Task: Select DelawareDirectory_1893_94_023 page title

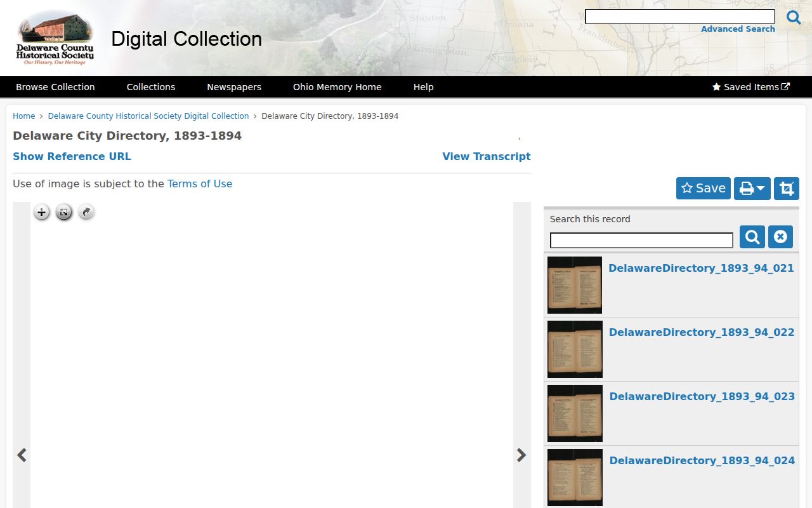Action: [x=702, y=396]
